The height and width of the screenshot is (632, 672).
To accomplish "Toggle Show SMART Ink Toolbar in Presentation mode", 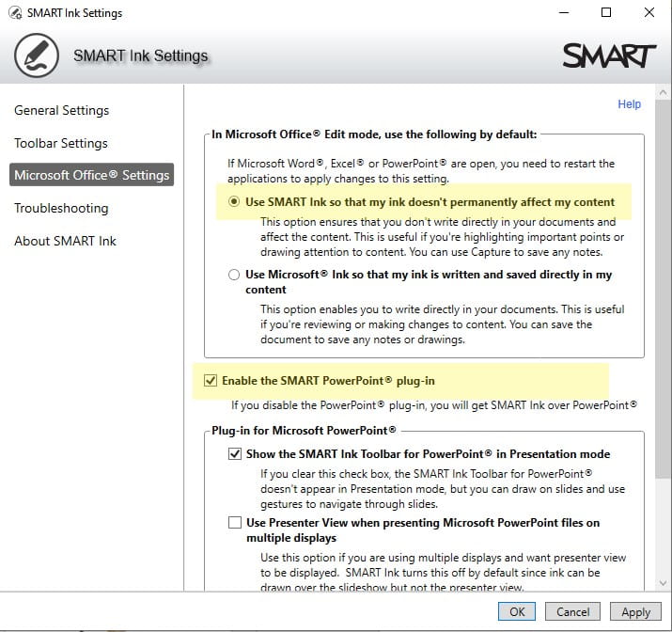I will click(234, 454).
